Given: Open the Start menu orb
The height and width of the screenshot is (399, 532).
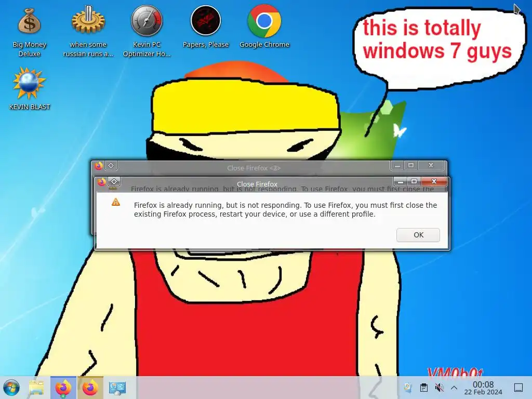Looking at the screenshot, I should point(11,388).
